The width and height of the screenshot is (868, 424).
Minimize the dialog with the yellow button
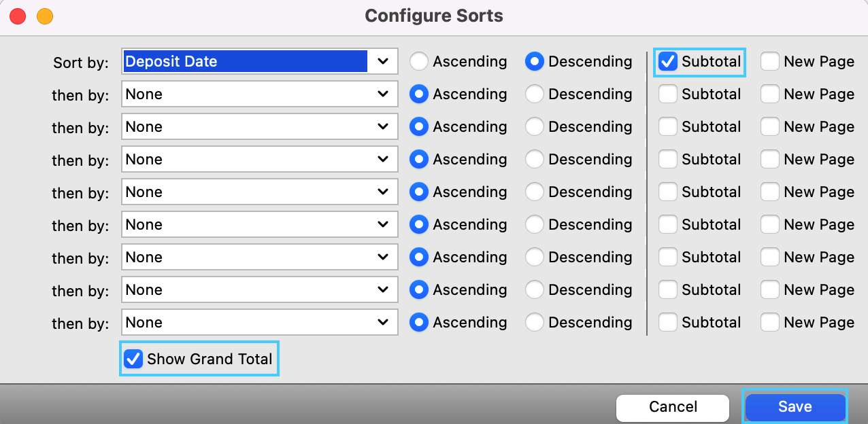44,16
